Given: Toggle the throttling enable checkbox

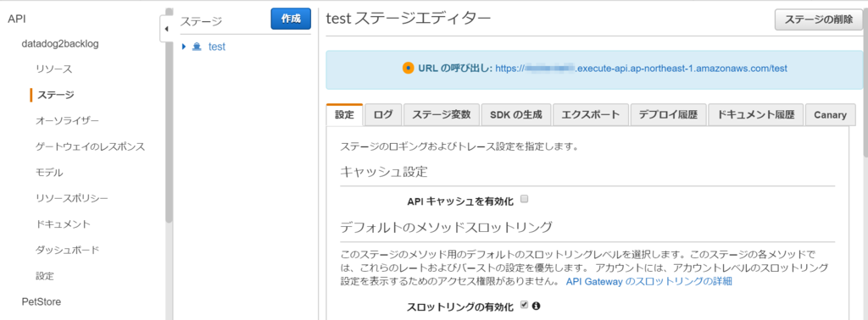Looking at the screenshot, I should (x=525, y=305).
